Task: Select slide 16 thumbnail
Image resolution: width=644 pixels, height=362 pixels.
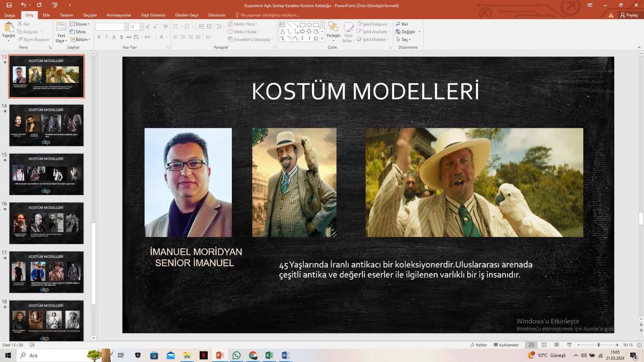Action: click(46, 223)
